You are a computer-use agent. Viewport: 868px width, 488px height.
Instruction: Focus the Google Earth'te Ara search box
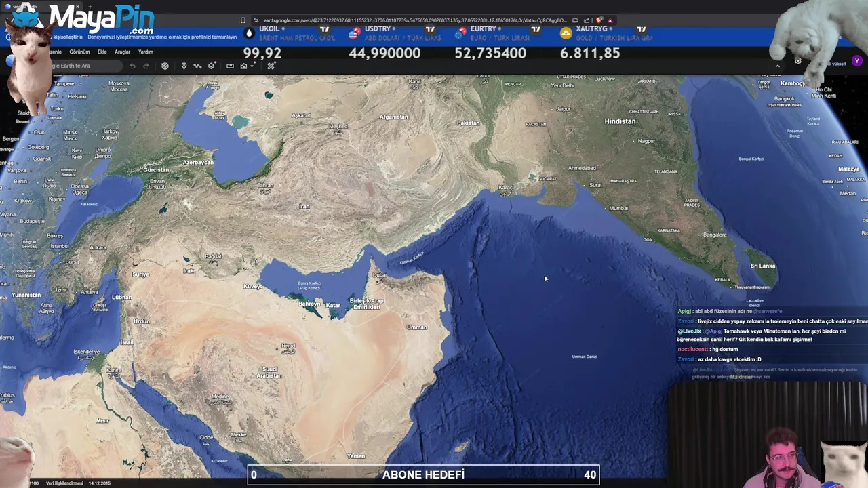tap(85, 66)
